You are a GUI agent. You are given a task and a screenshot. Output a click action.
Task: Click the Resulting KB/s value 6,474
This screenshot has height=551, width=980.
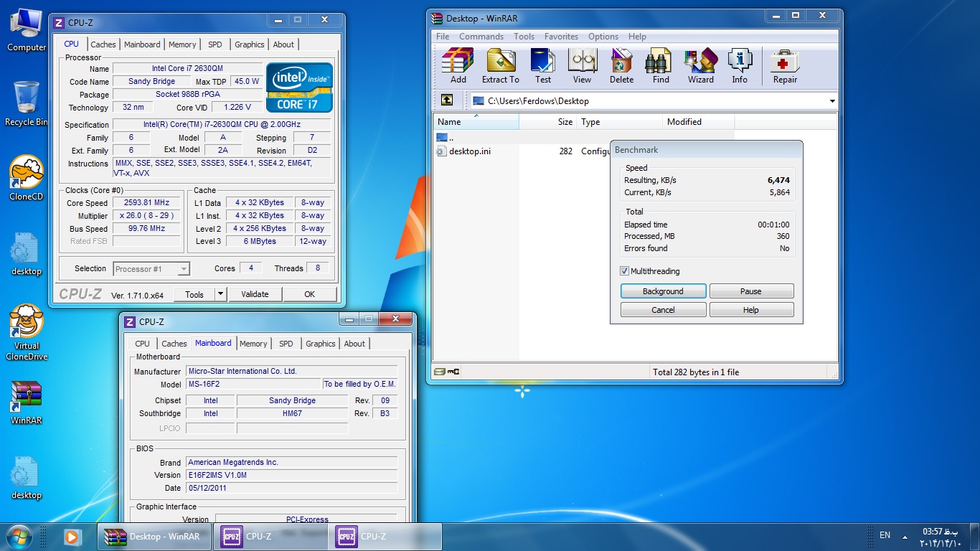click(x=778, y=181)
